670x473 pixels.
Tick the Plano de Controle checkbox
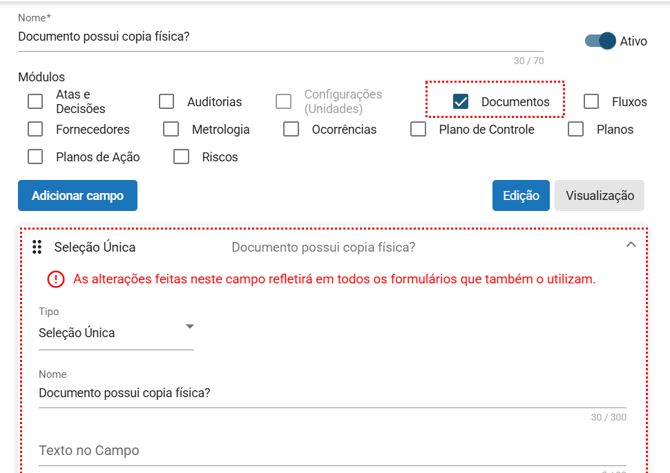click(419, 129)
